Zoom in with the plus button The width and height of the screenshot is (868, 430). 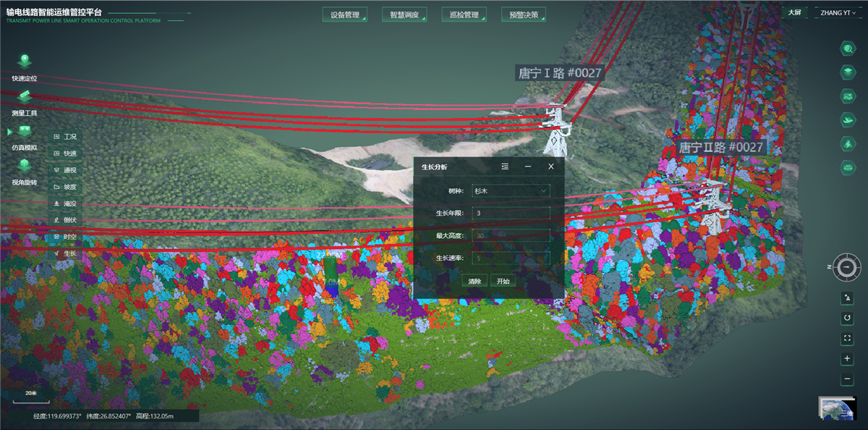click(847, 359)
